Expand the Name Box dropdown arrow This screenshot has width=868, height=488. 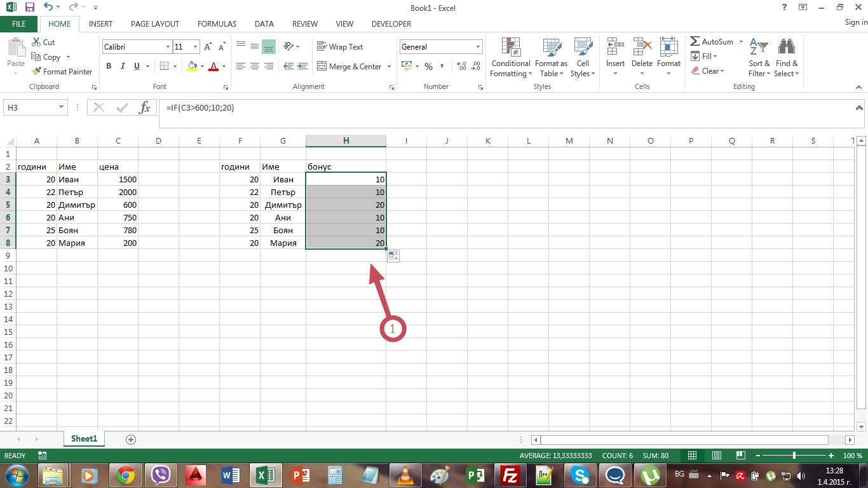tap(61, 108)
